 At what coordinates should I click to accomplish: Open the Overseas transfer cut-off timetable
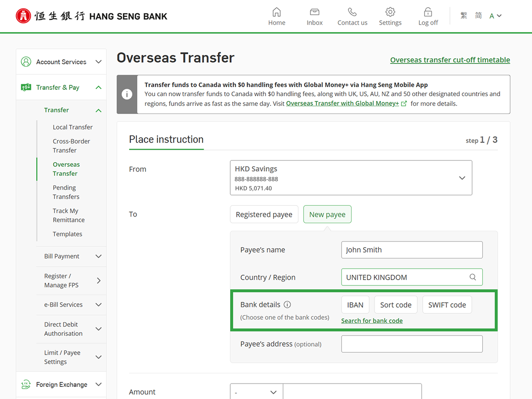click(x=450, y=59)
